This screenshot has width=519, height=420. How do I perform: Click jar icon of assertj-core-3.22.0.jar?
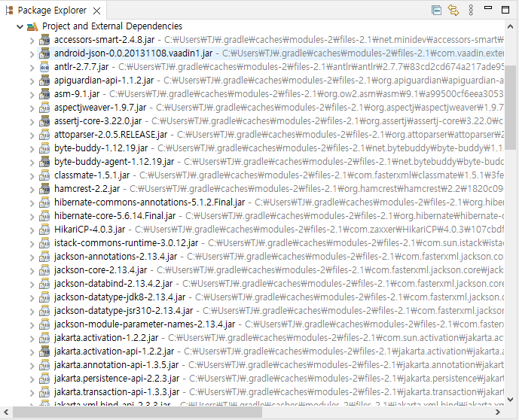[44, 121]
